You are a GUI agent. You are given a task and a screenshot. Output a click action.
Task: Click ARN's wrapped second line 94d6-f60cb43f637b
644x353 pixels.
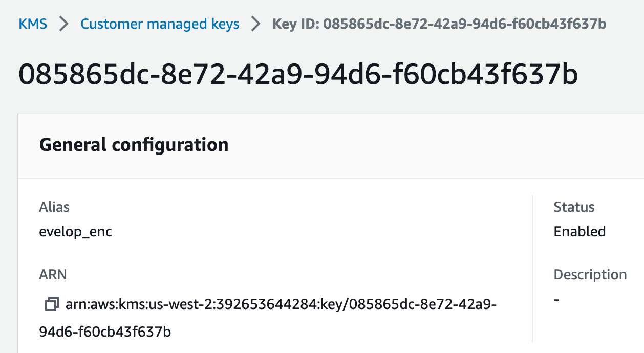(105, 332)
